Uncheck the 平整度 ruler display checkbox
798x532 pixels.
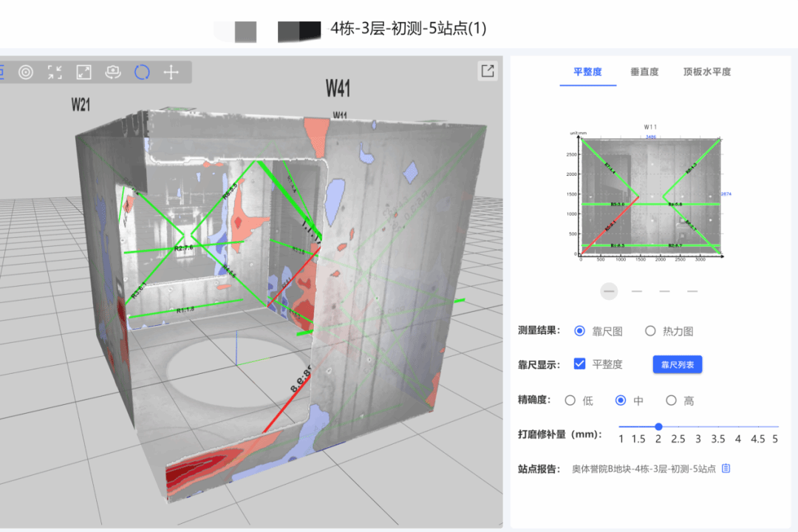[x=580, y=364]
